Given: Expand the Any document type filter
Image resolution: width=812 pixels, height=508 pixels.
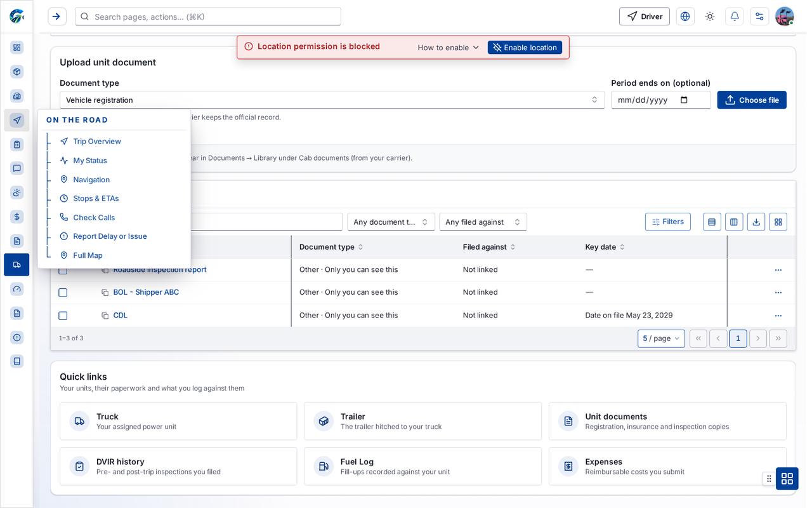Looking at the screenshot, I should click(391, 222).
